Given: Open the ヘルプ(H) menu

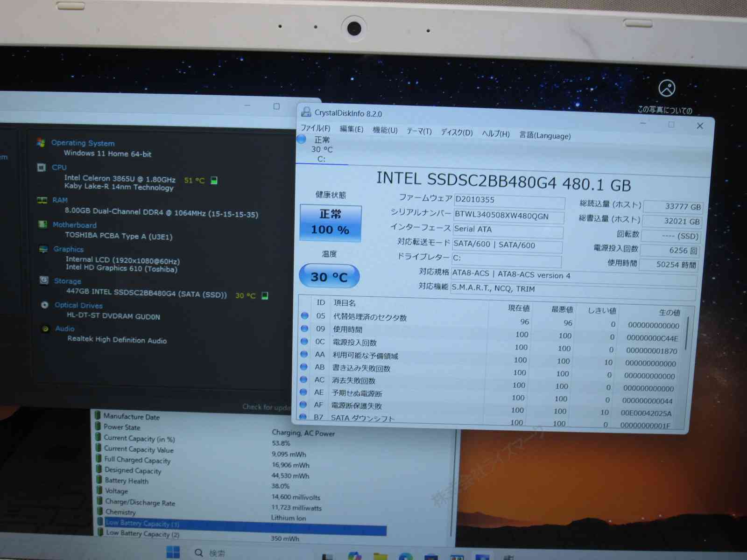Looking at the screenshot, I should [x=496, y=134].
